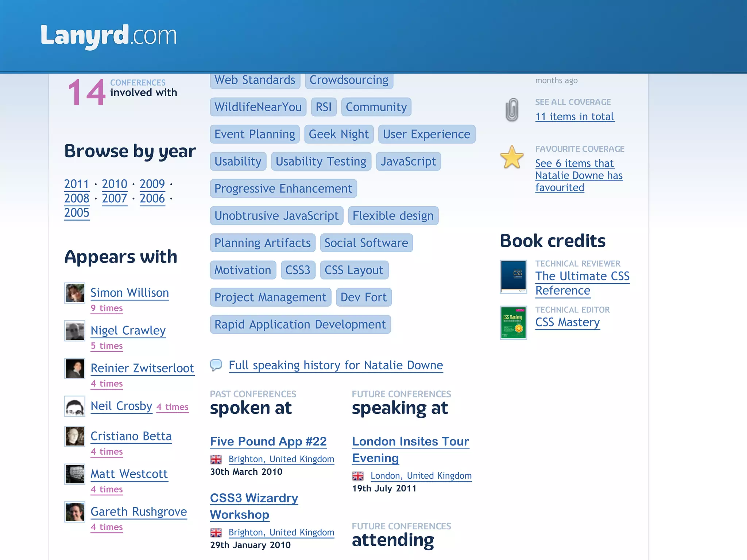Select the Rapid Application Development tag
Screen dimensions: 747x560
click(300, 324)
